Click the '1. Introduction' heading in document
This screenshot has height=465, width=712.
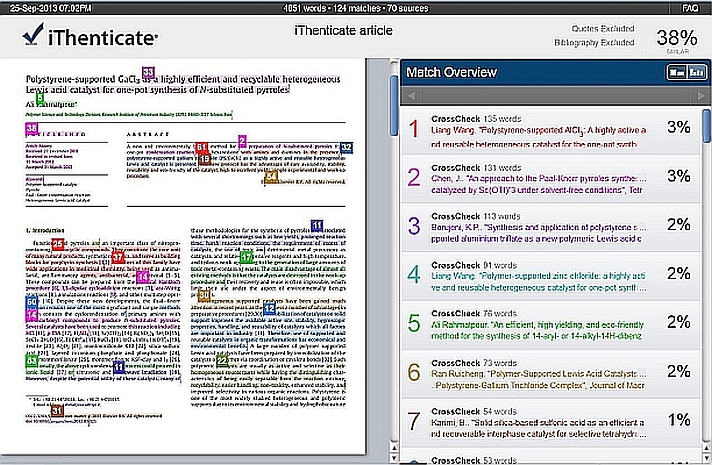pyautogui.click(x=45, y=230)
